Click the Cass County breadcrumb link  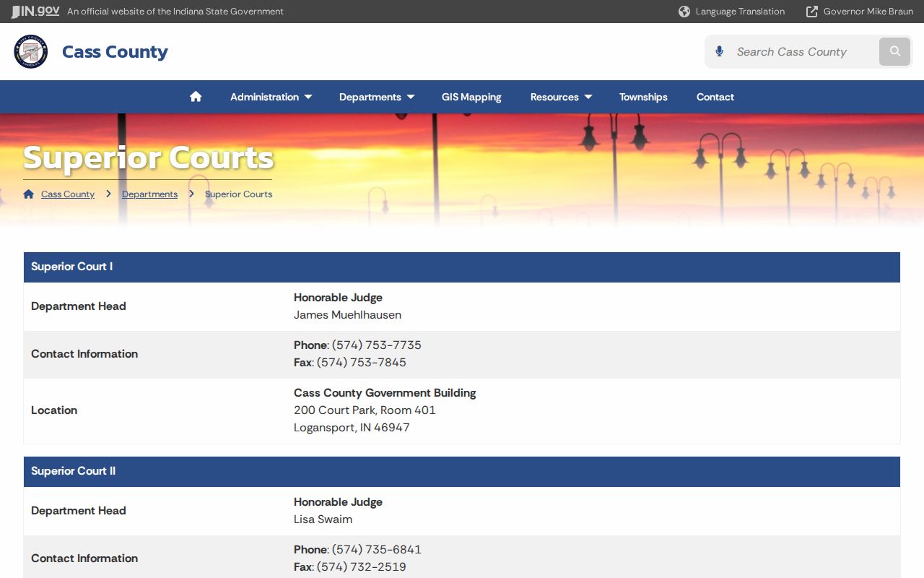68,194
